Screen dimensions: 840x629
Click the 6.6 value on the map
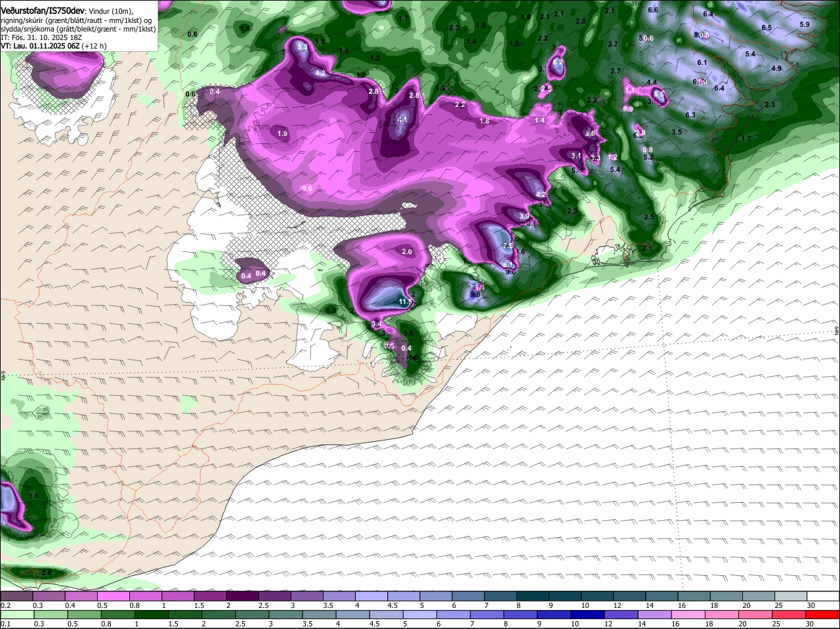(x=653, y=11)
